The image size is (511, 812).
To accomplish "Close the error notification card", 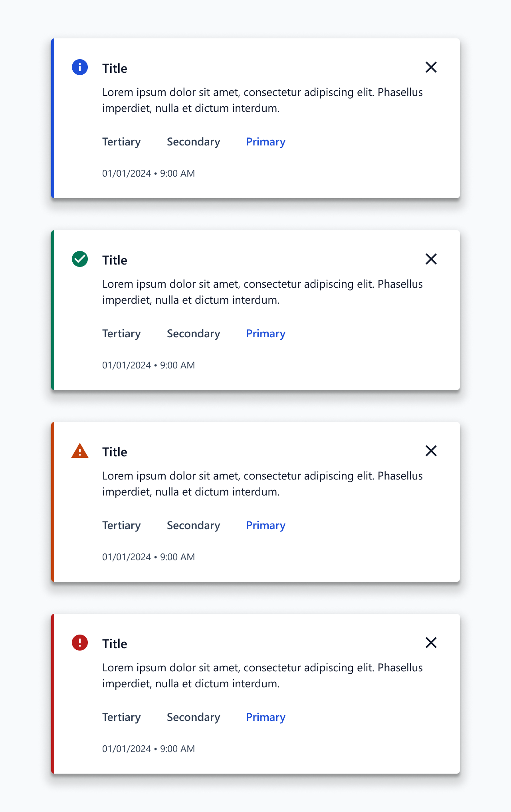I will click(x=431, y=643).
